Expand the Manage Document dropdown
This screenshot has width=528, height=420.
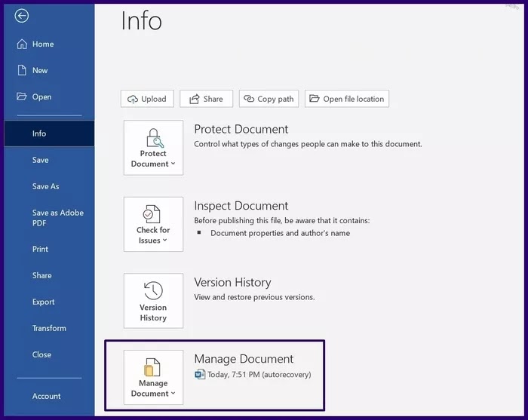click(153, 377)
